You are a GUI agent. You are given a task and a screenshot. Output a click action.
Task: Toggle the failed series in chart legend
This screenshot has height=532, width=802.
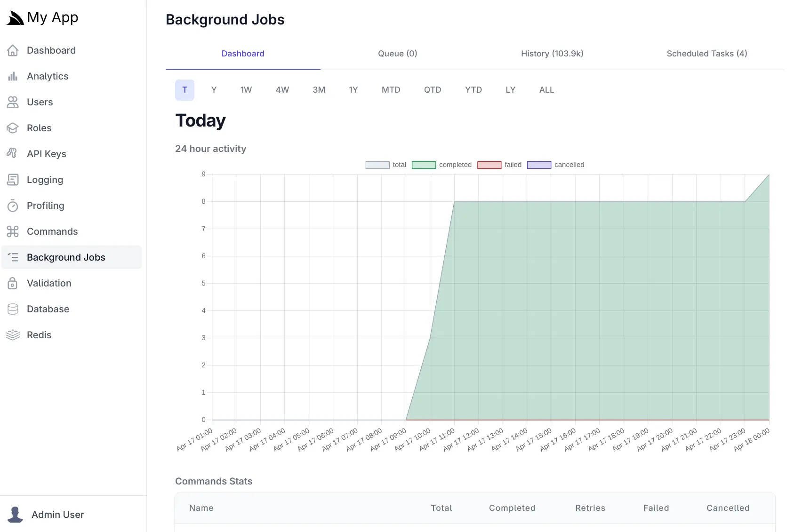513,165
